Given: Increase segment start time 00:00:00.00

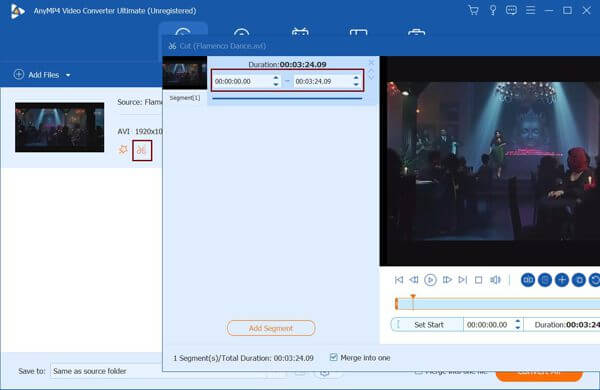Looking at the screenshot, I should pos(276,78).
